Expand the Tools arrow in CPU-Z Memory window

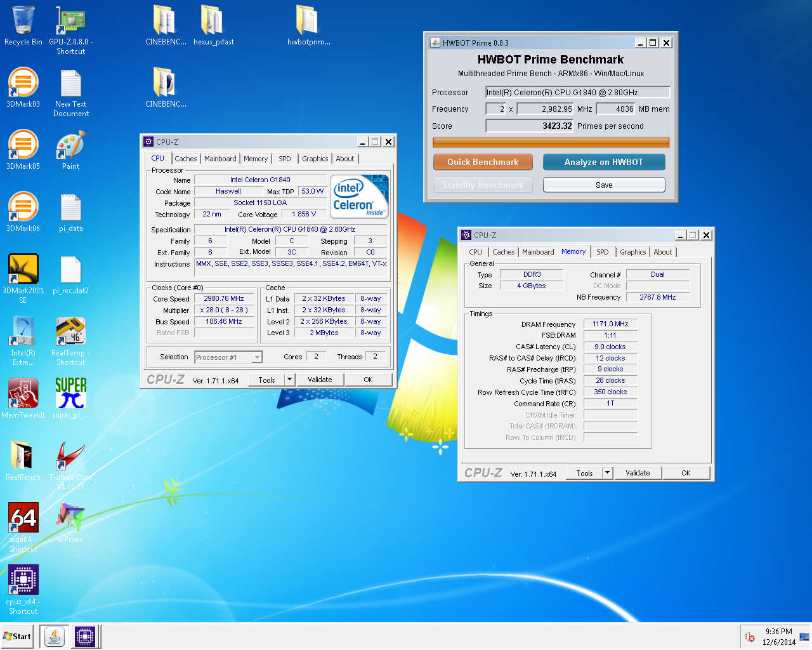[607, 473]
